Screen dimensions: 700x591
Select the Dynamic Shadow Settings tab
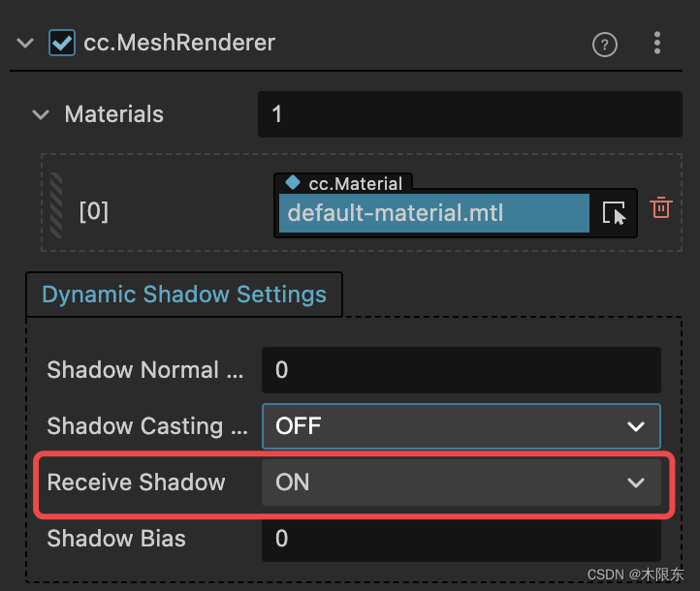(184, 295)
